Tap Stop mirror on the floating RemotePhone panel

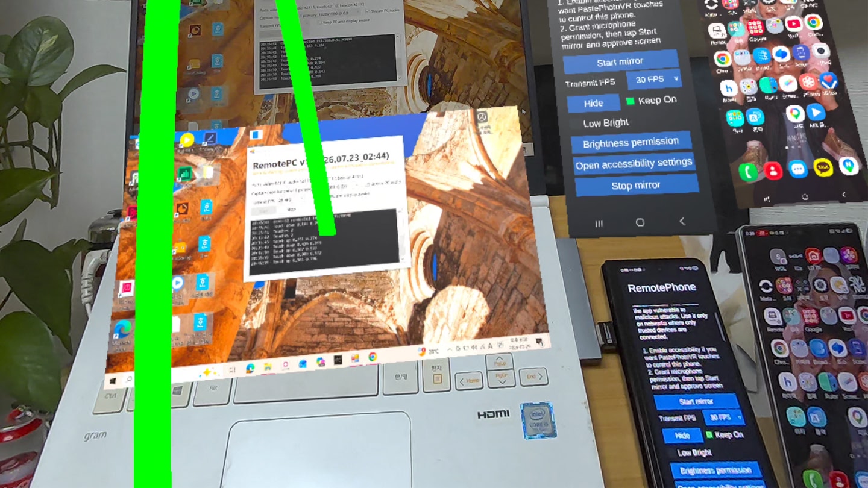[x=636, y=185]
